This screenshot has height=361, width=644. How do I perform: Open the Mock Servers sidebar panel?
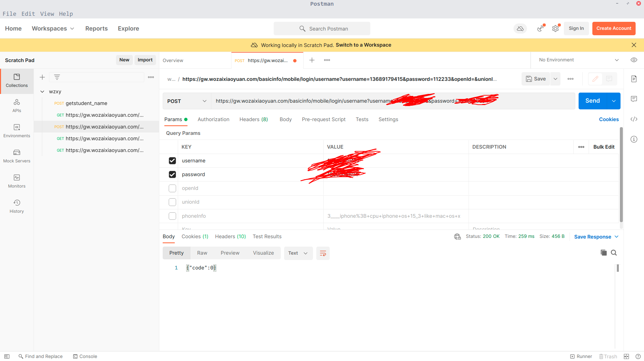pyautogui.click(x=17, y=156)
